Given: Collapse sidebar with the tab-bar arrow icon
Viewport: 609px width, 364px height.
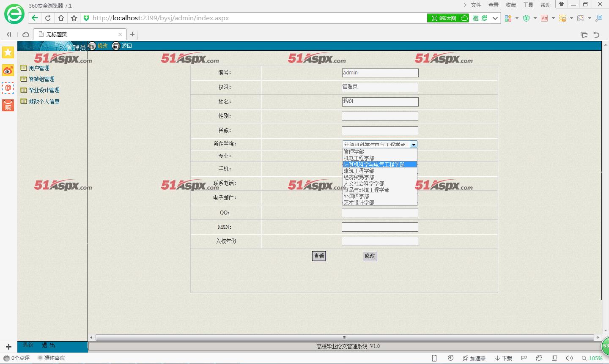Looking at the screenshot, I should pos(9,34).
